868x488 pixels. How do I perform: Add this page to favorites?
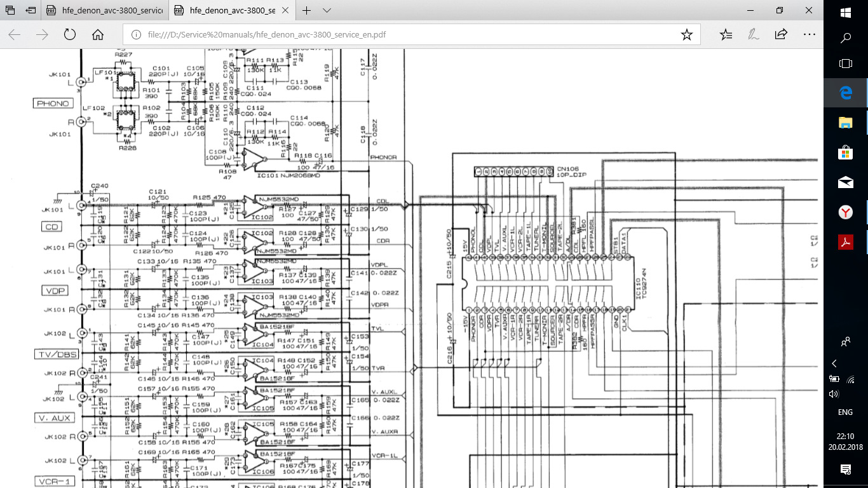[x=686, y=35]
